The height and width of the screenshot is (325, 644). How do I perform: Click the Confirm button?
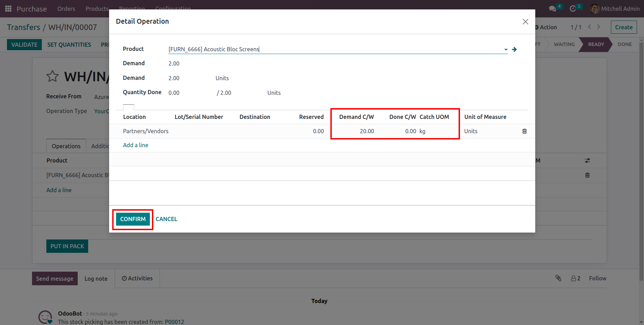pos(133,219)
